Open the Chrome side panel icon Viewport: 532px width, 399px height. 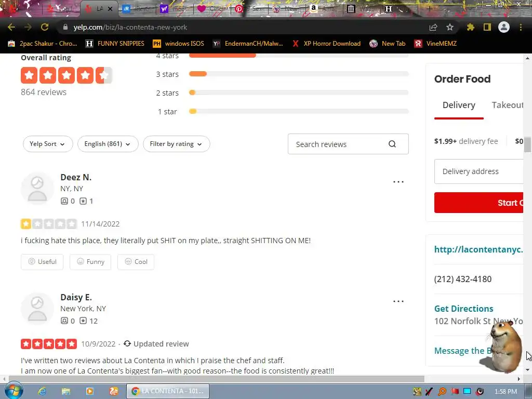pos(487,27)
